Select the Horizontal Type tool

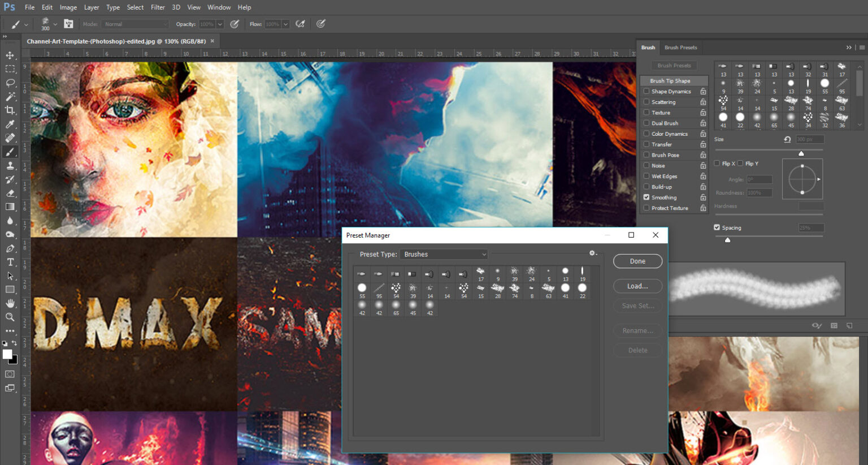point(10,262)
